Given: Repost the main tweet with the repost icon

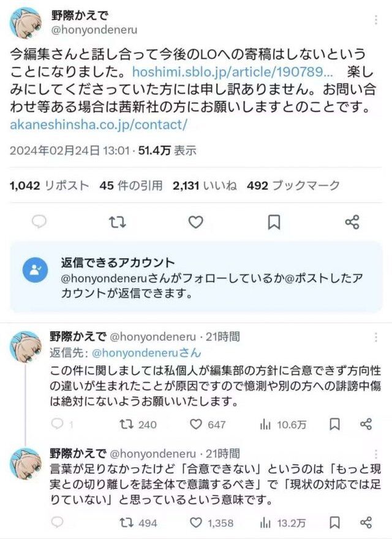Looking at the screenshot, I should point(118,222).
